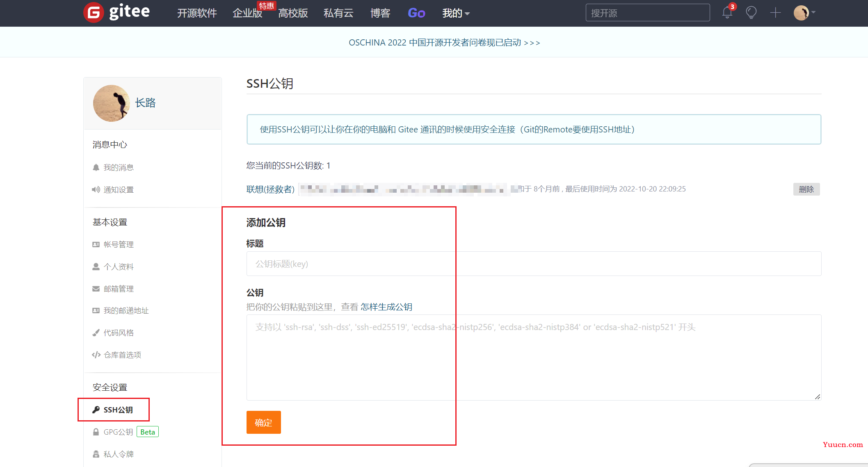
Task: Open 邮箱管理 settings
Action: [119, 289]
